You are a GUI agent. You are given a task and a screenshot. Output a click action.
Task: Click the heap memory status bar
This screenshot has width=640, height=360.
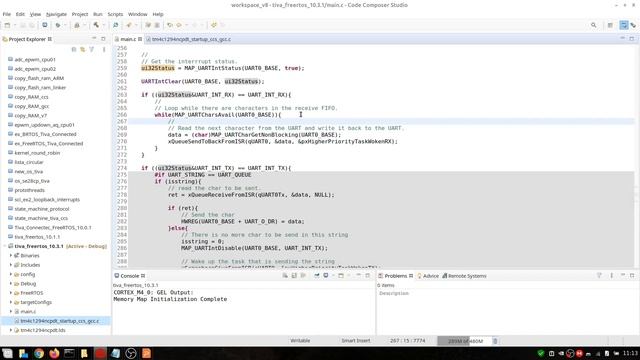(464, 341)
